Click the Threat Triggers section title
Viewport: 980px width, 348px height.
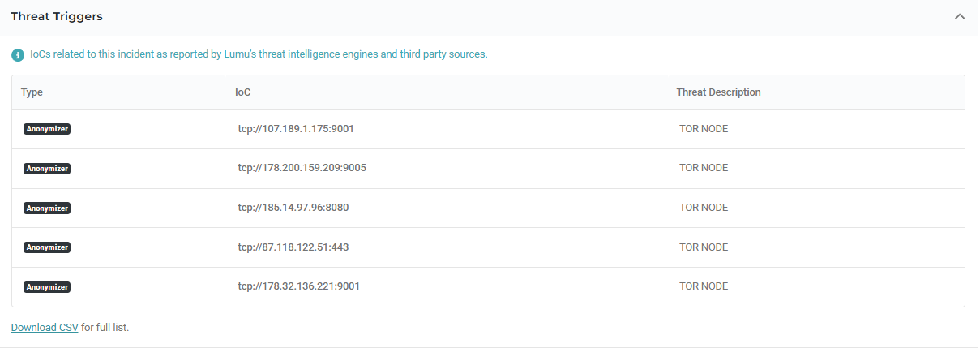pyautogui.click(x=57, y=17)
